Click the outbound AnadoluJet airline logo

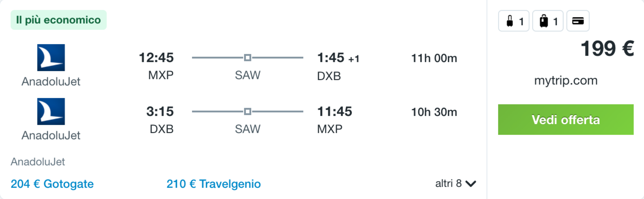[x=51, y=58]
